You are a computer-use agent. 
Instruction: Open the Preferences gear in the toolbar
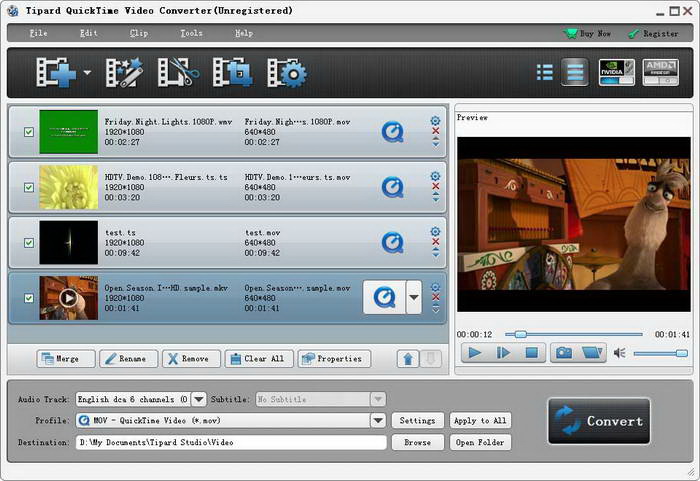(x=286, y=73)
